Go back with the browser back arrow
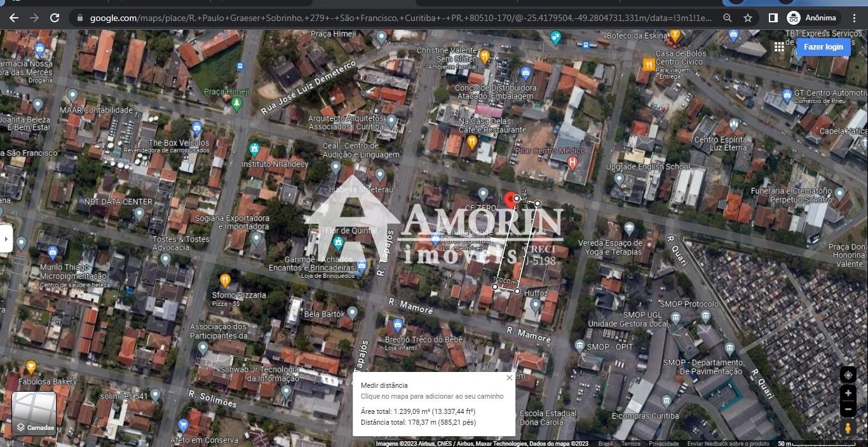868x447 pixels. (x=14, y=18)
